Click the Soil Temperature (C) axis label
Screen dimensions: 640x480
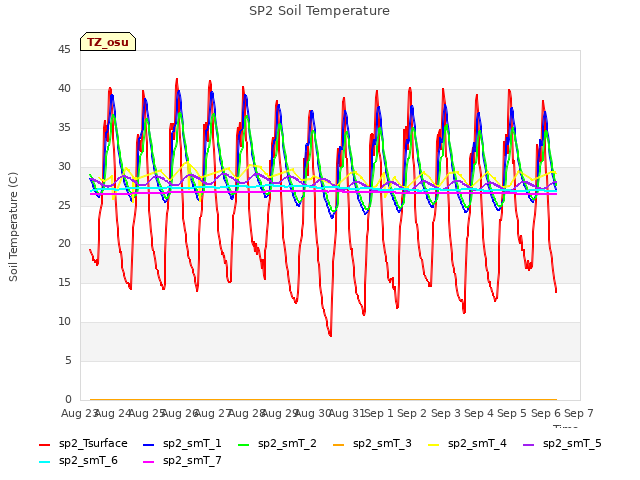pos(13,227)
